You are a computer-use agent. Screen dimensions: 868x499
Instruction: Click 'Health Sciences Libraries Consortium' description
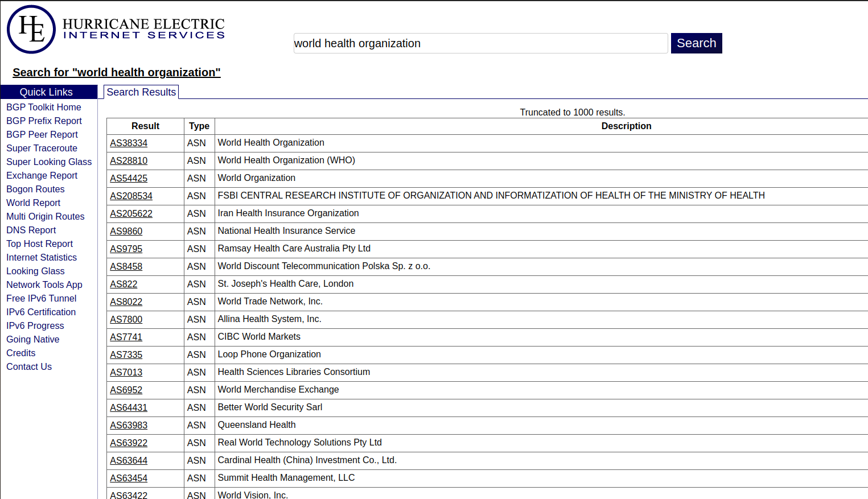point(294,372)
